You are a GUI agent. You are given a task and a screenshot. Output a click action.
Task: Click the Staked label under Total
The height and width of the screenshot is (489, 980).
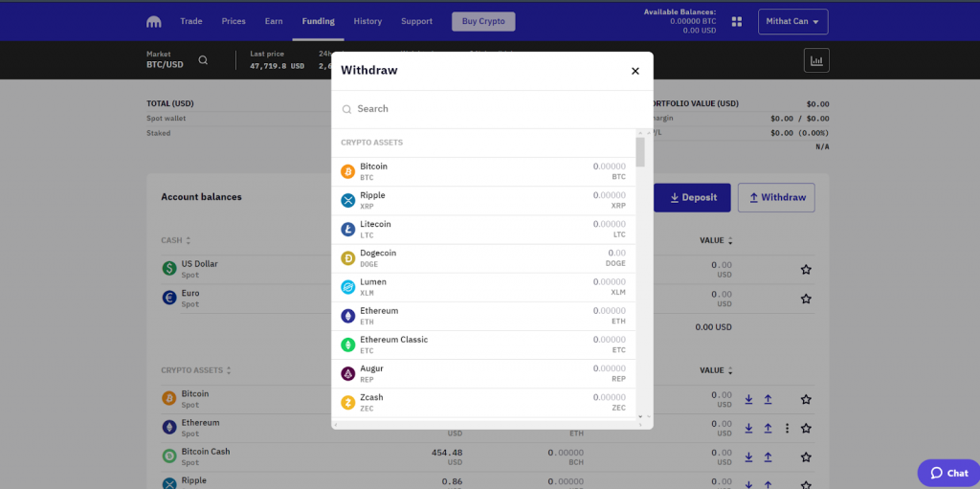coord(159,133)
